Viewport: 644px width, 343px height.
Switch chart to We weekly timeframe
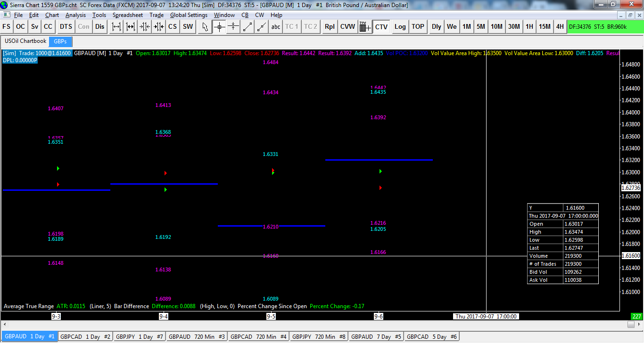tap(452, 26)
